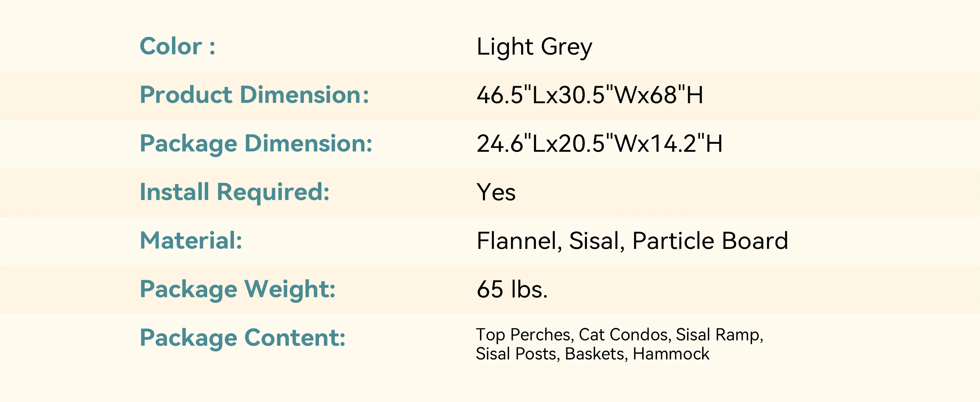The height and width of the screenshot is (402, 980).
Task: Click the Product Dimension label
Action: point(254,95)
